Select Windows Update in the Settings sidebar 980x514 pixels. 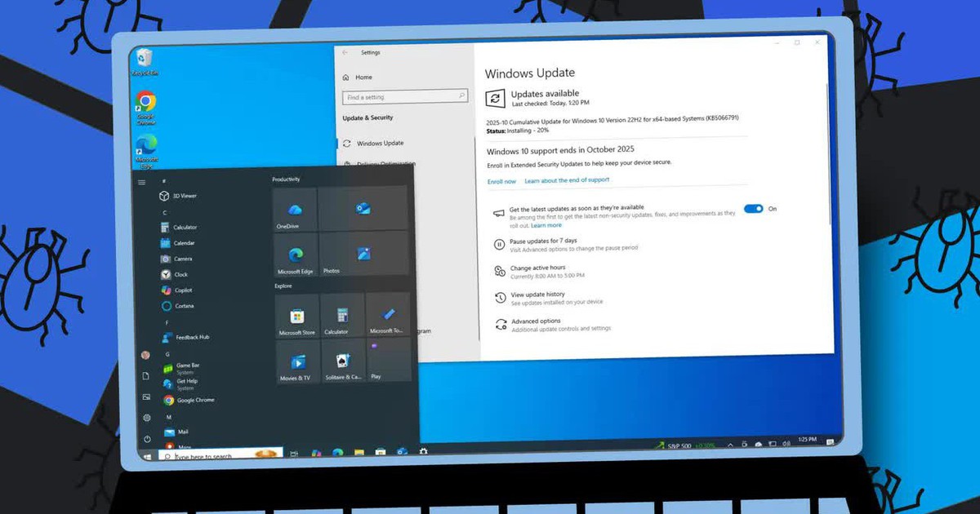tap(380, 144)
